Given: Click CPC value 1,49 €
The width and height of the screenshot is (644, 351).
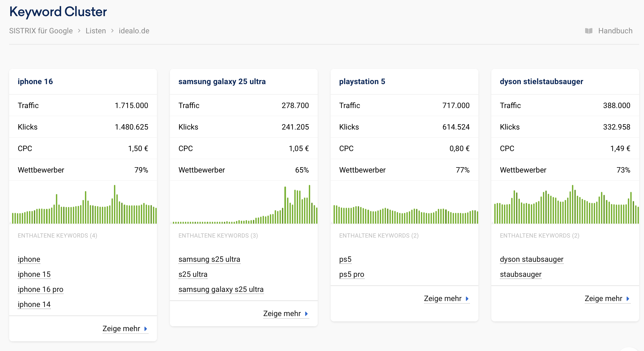Looking at the screenshot, I should pos(620,148).
